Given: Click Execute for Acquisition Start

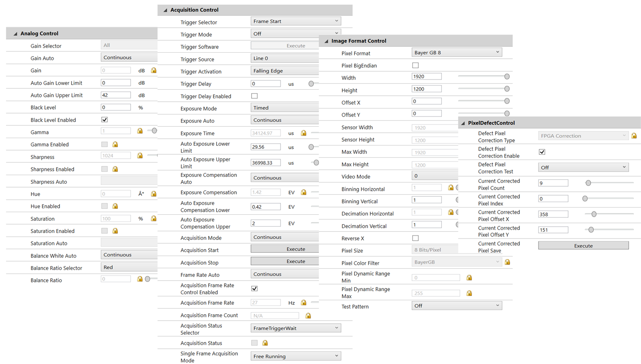Looking at the screenshot, I should point(285,249).
